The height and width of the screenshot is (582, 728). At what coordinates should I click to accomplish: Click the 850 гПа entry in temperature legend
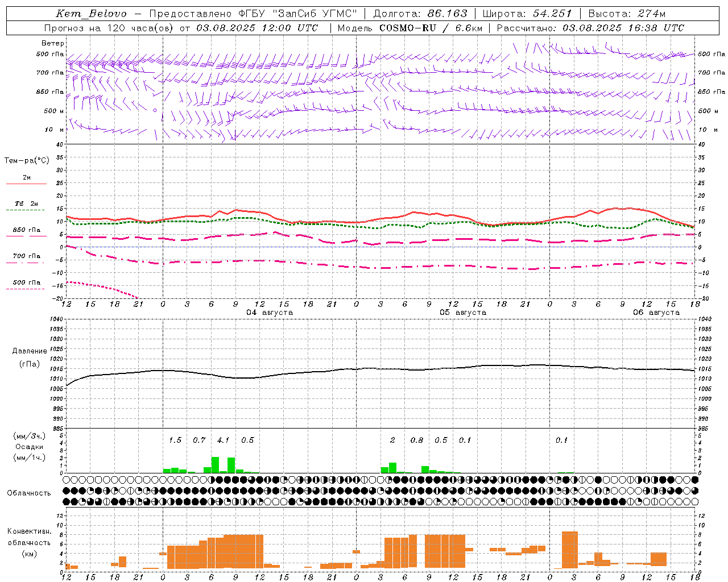(26, 230)
